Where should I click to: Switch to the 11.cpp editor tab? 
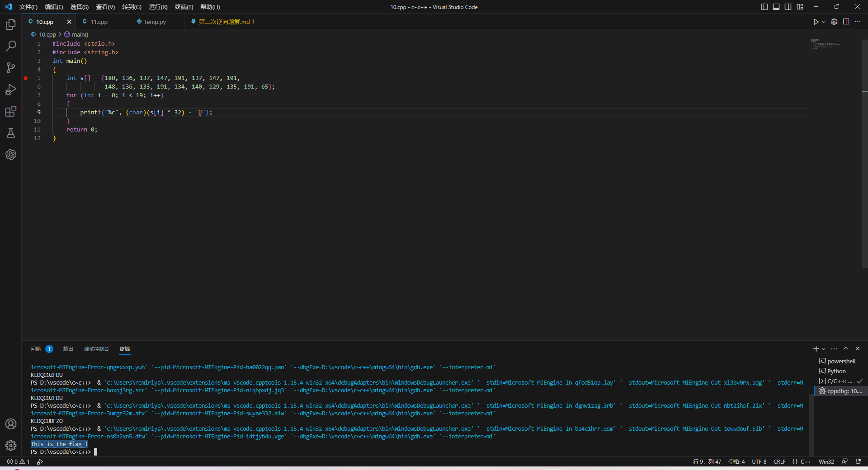(99, 22)
